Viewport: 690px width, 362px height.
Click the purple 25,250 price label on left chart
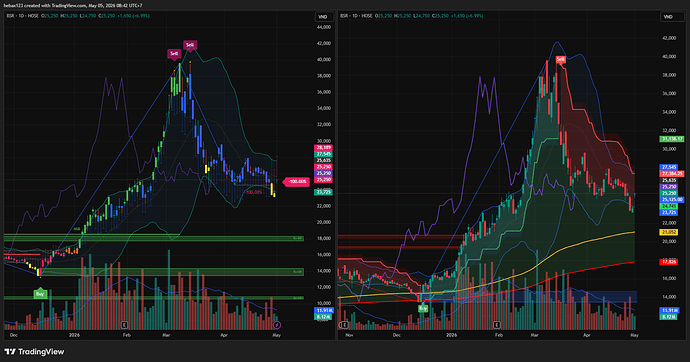click(323, 173)
